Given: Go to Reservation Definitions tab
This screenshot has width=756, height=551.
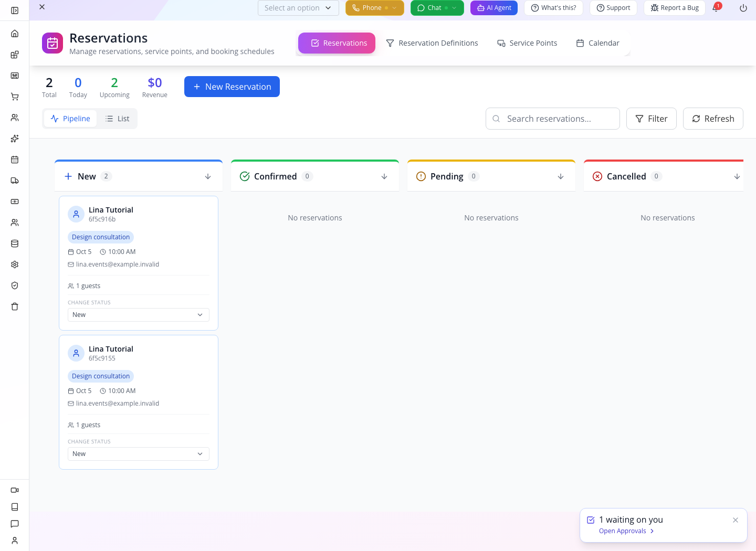Looking at the screenshot, I should tap(432, 43).
